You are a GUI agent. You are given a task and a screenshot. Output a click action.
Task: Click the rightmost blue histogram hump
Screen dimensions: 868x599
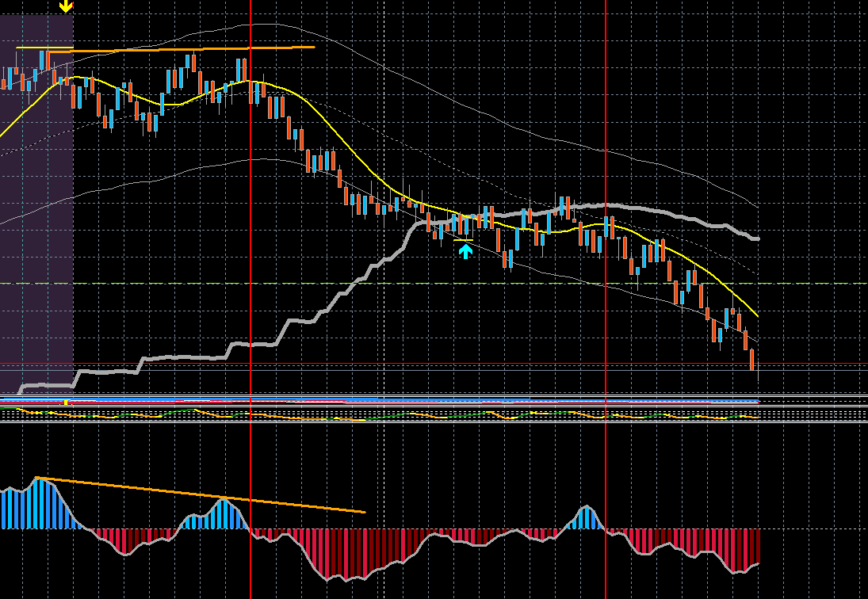[585, 517]
